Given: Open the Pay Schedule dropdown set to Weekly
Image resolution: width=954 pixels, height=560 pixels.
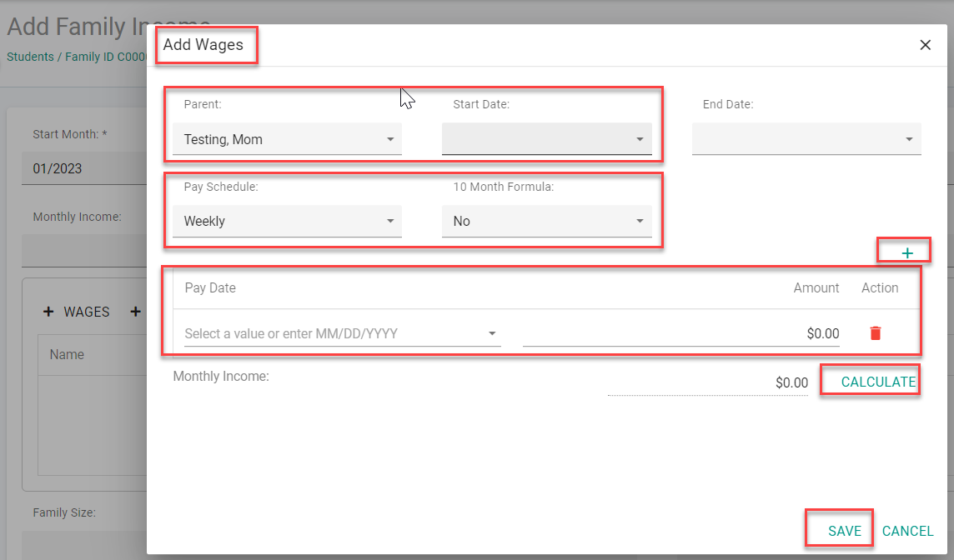Looking at the screenshot, I should click(287, 221).
